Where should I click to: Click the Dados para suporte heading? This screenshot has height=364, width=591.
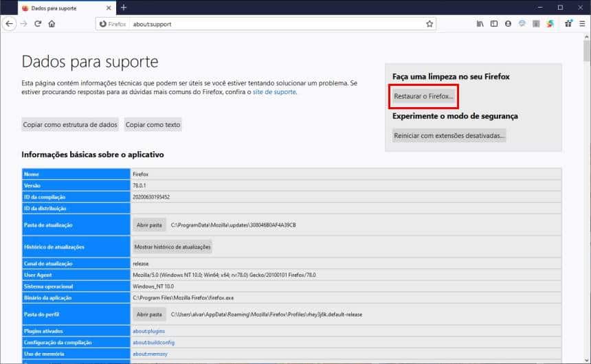point(90,61)
